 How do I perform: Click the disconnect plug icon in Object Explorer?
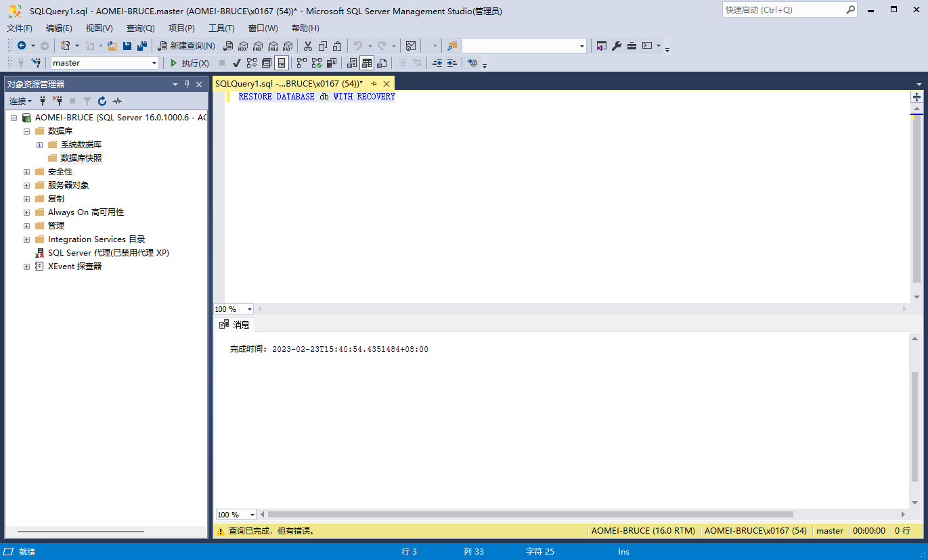click(58, 101)
